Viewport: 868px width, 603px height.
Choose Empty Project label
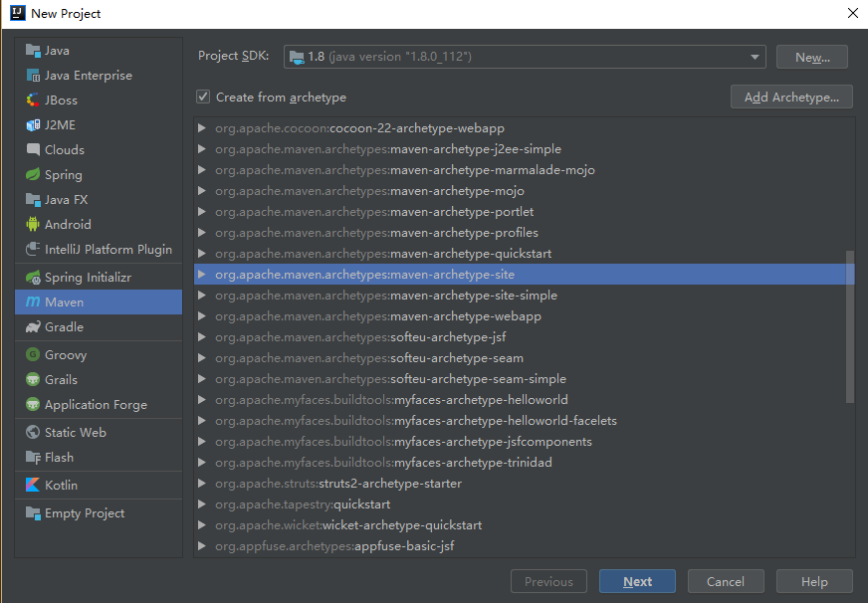click(x=85, y=513)
